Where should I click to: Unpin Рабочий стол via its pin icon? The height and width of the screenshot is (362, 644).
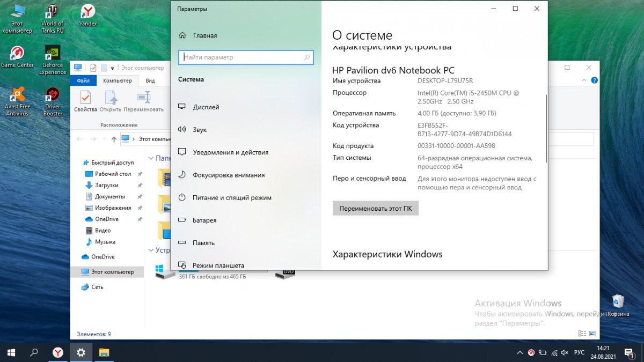[x=140, y=174]
